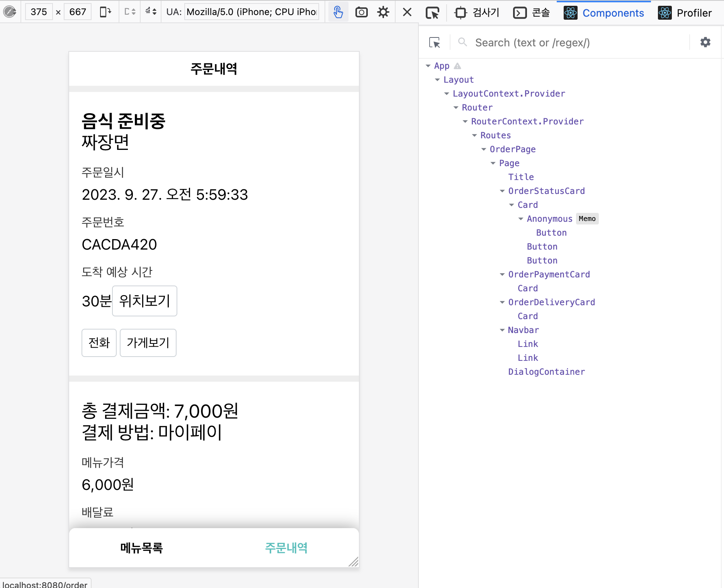
Task: Capture a screenshot of the viewport
Action: click(x=362, y=12)
